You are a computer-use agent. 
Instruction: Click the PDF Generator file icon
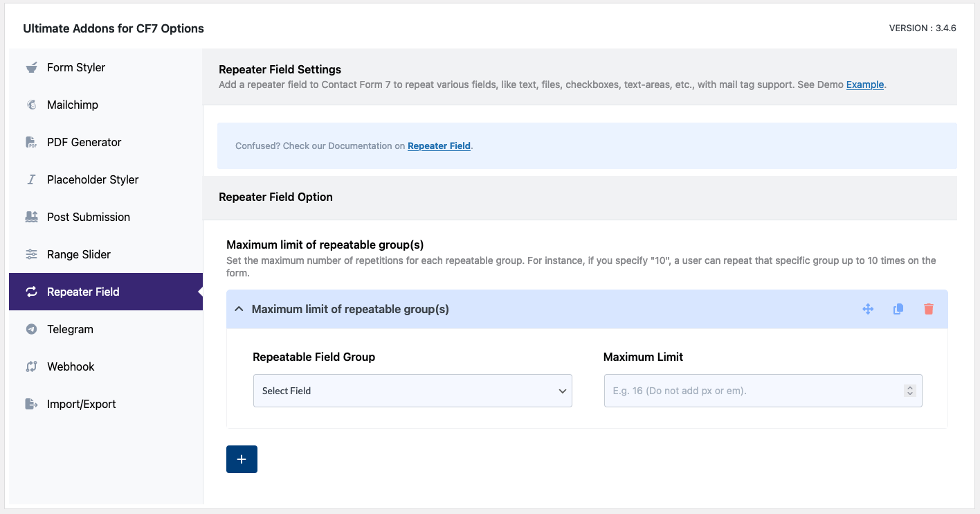31,142
